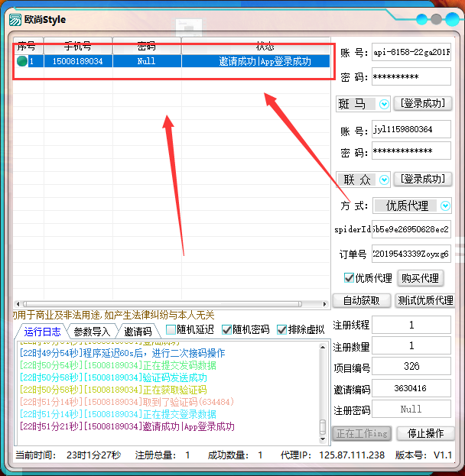Viewport: 465px width, 476px height.
Task: Click the Null password cell in row 1
Action: (x=147, y=61)
